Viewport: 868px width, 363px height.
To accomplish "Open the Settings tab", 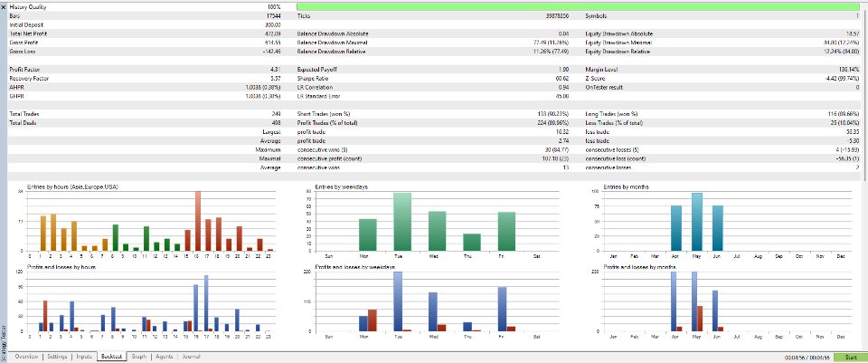I will click(57, 357).
